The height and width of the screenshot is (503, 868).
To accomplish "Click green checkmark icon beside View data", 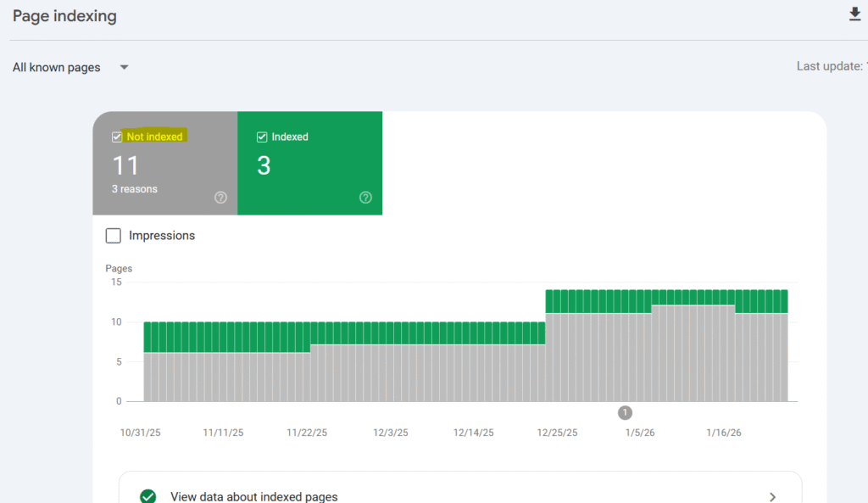I will (148, 497).
